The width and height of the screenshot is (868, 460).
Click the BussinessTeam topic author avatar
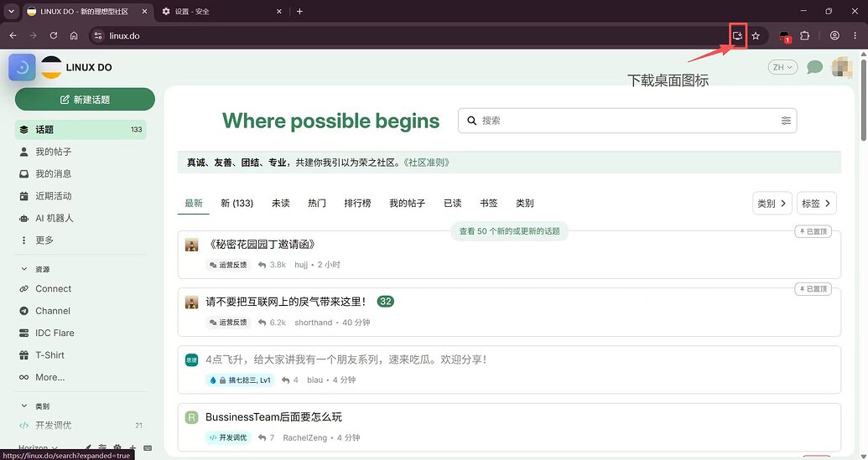coord(191,417)
